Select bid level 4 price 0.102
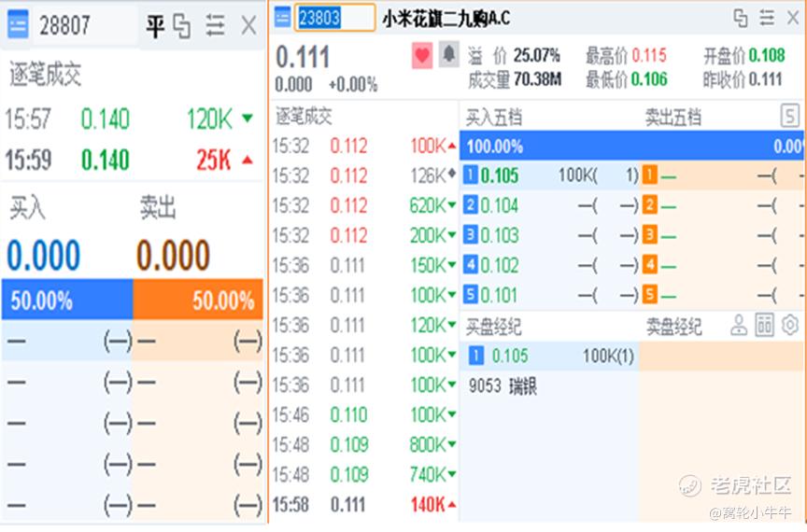807x532 pixels. click(x=499, y=265)
